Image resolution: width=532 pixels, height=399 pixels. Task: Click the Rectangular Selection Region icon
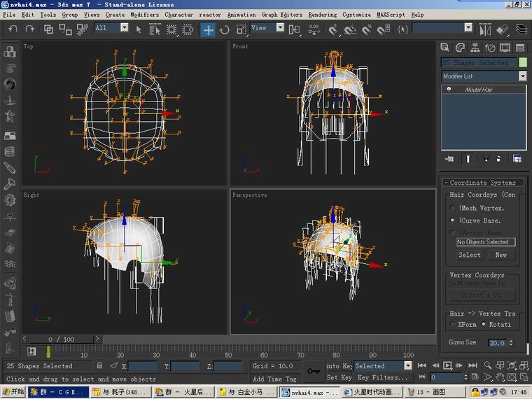tap(171, 30)
